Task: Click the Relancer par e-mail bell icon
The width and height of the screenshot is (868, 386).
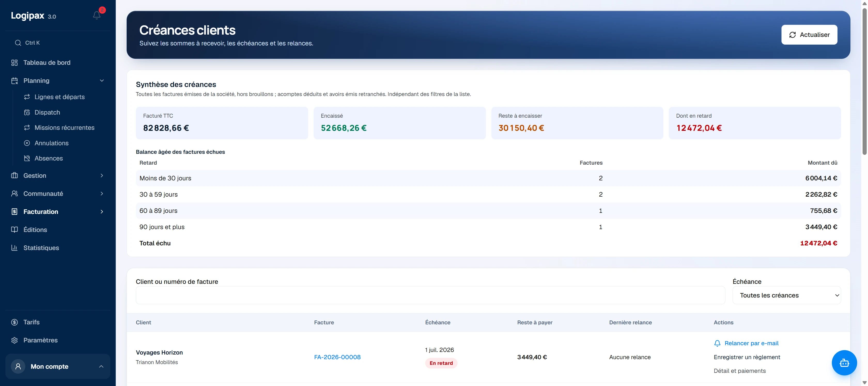Action: 717,343
